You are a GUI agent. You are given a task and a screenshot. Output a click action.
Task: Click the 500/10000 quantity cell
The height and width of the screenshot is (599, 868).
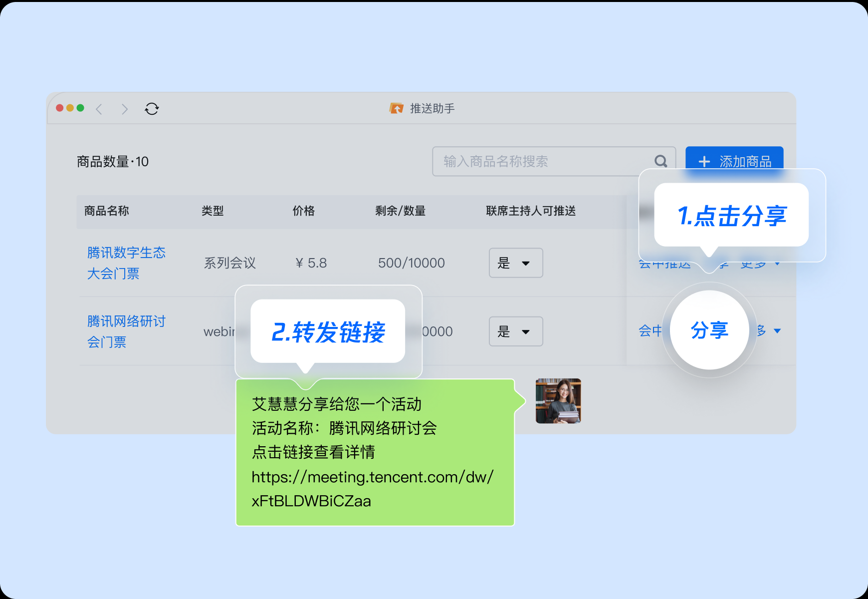tap(412, 263)
